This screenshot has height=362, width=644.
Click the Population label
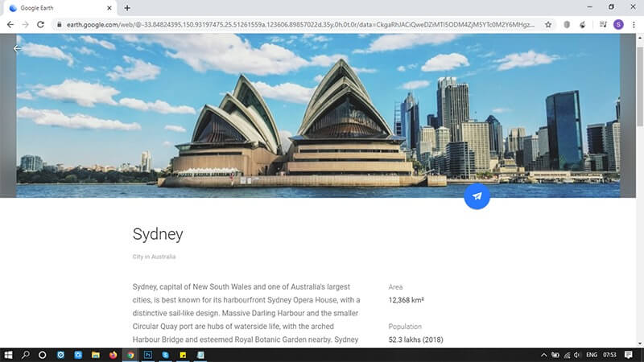405,327
